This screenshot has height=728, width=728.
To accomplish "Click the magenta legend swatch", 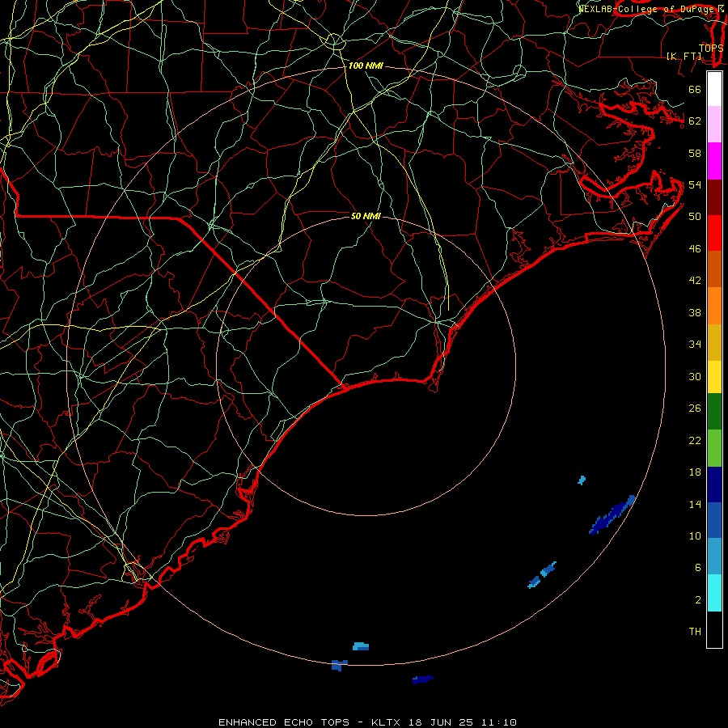I will [x=714, y=161].
